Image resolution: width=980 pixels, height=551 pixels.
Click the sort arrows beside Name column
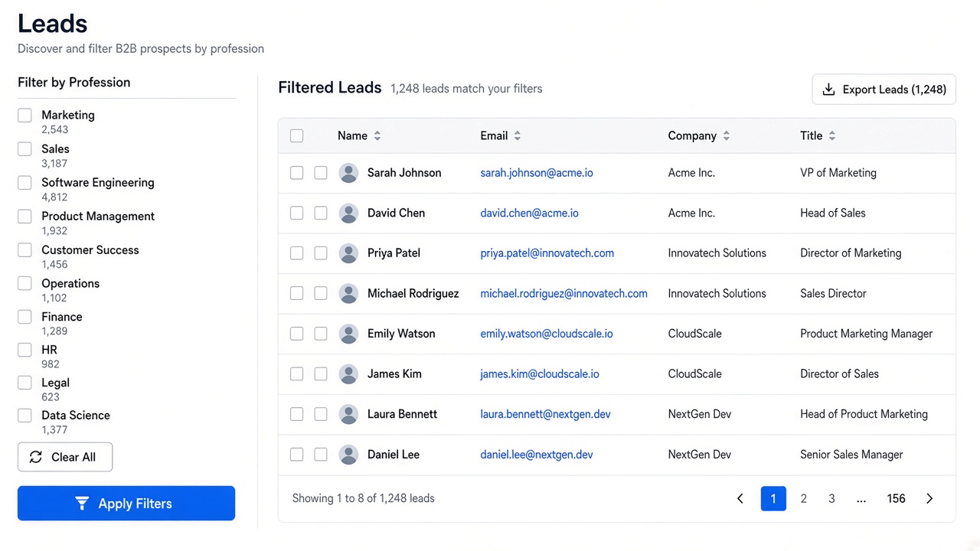[x=377, y=135]
